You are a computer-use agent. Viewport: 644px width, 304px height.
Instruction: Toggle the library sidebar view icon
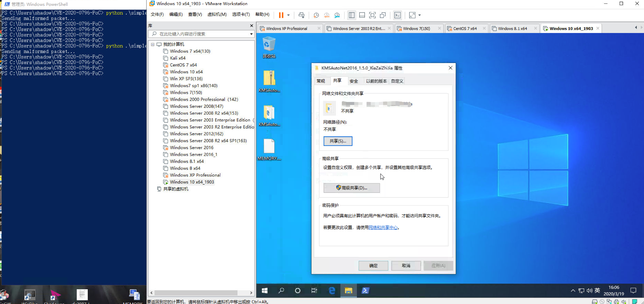point(352,15)
